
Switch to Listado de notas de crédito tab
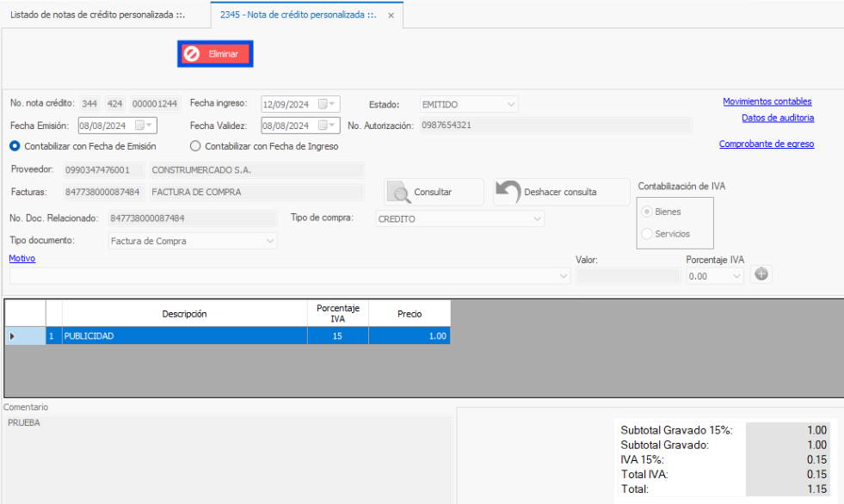[96, 15]
